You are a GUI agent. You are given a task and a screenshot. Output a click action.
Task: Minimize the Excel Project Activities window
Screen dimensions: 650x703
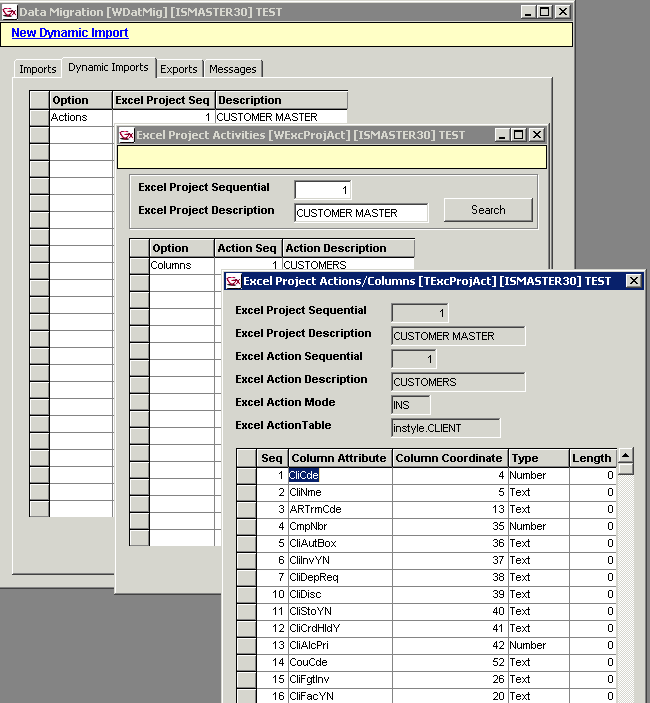(502, 135)
